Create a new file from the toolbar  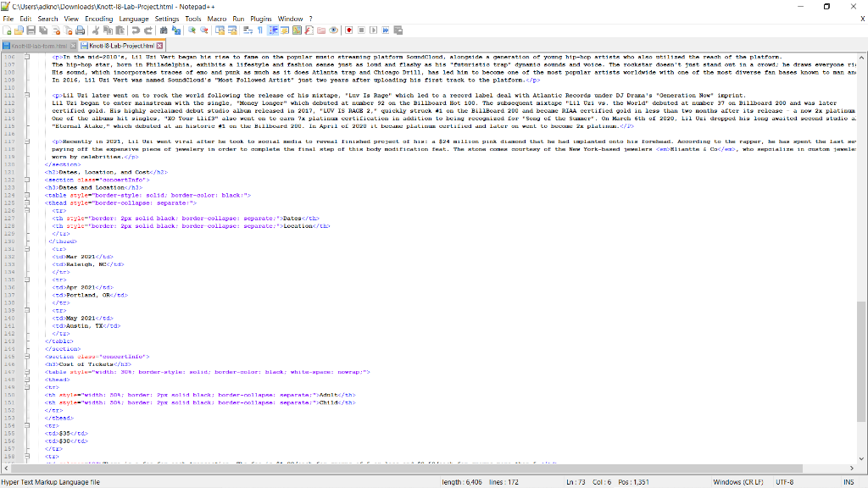coord(7,30)
